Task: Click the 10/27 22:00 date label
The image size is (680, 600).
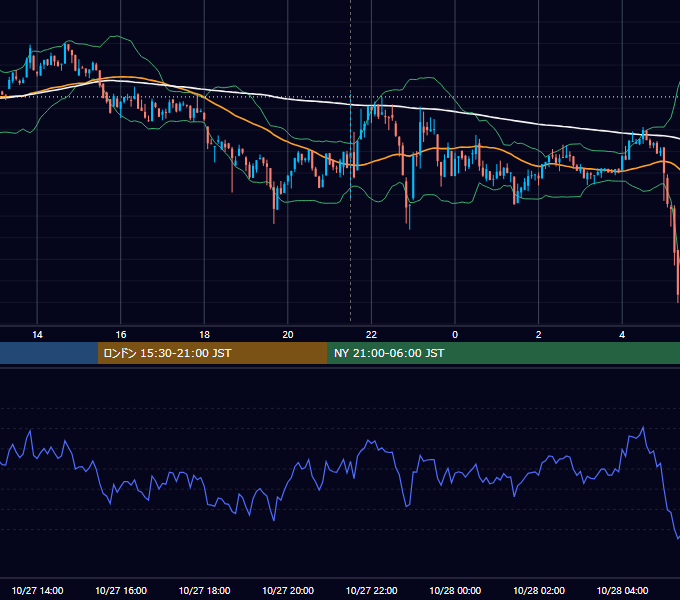Action: (x=371, y=590)
